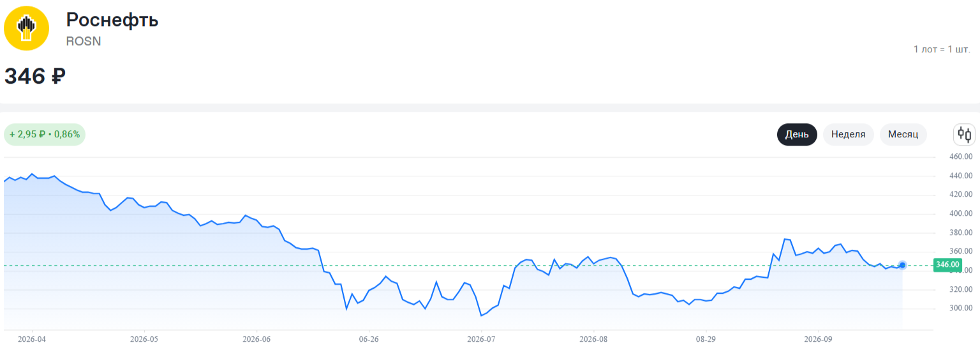Click the 08-29 date axis label
980x359 pixels.
pos(706,339)
